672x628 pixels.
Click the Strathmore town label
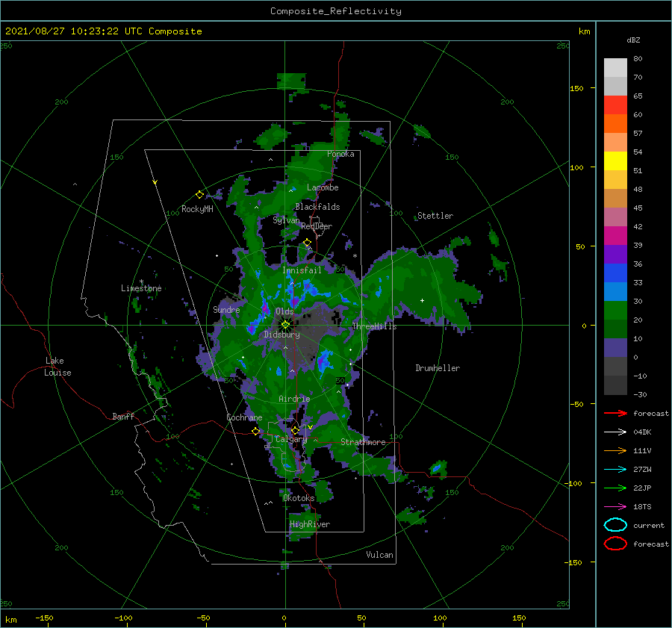[x=363, y=442]
